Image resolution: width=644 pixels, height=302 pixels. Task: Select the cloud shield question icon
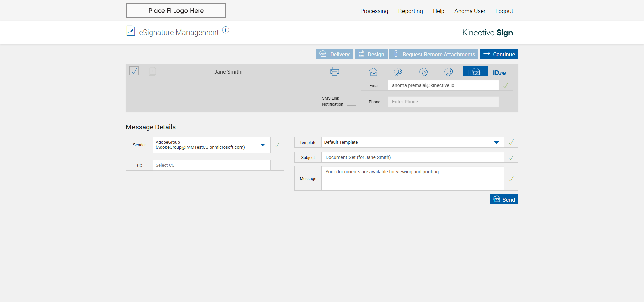424,72
